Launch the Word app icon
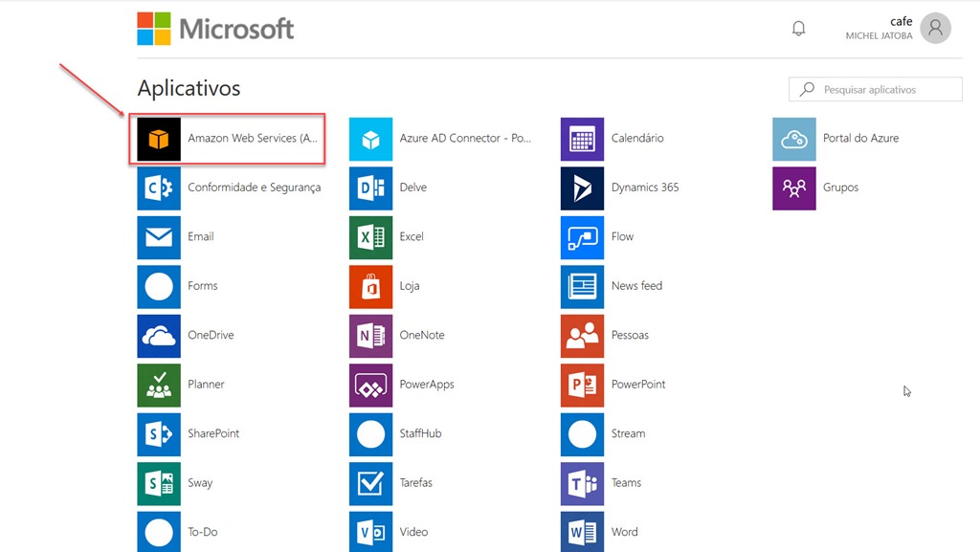Image resolution: width=980 pixels, height=552 pixels. [x=582, y=532]
